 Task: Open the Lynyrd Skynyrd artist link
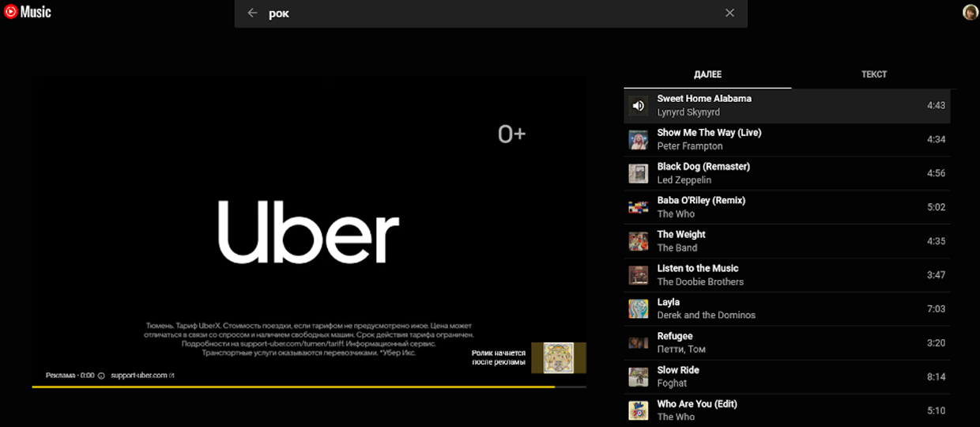click(688, 113)
